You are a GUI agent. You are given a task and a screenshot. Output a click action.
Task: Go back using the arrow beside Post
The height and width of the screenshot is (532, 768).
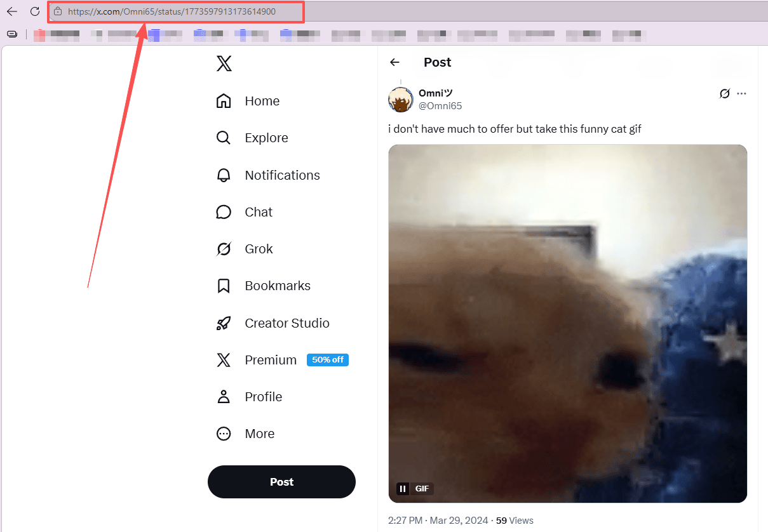pyautogui.click(x=394, y=62)
